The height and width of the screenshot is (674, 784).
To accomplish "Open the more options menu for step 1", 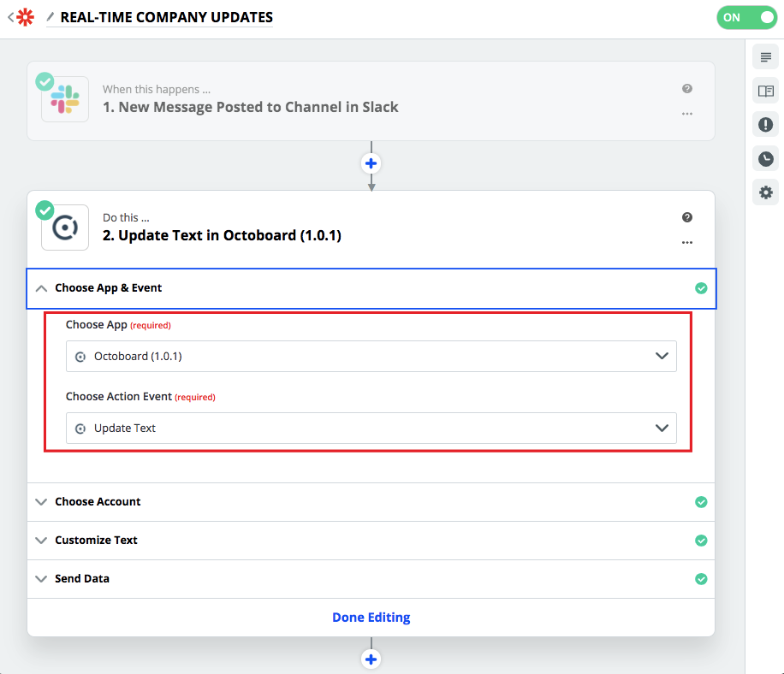I will point(687,114).
